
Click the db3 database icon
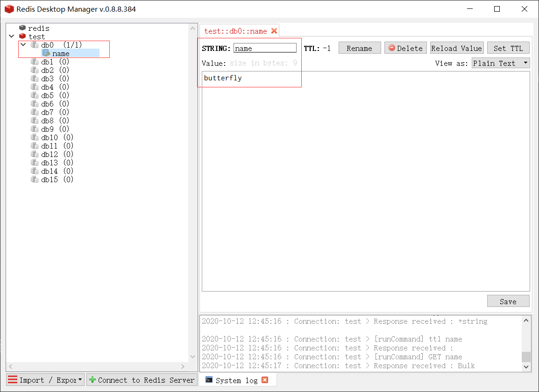point(35,78)
